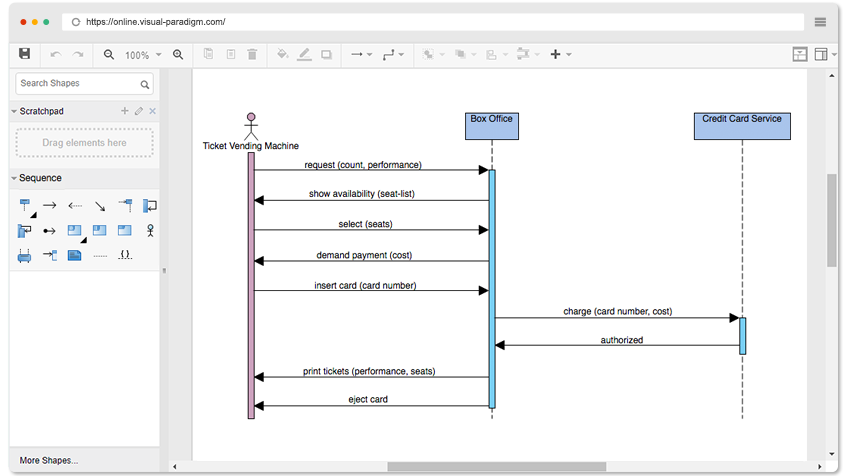
Task: Click the Box Office lifeline header
Action: click(x=491, y=125)
